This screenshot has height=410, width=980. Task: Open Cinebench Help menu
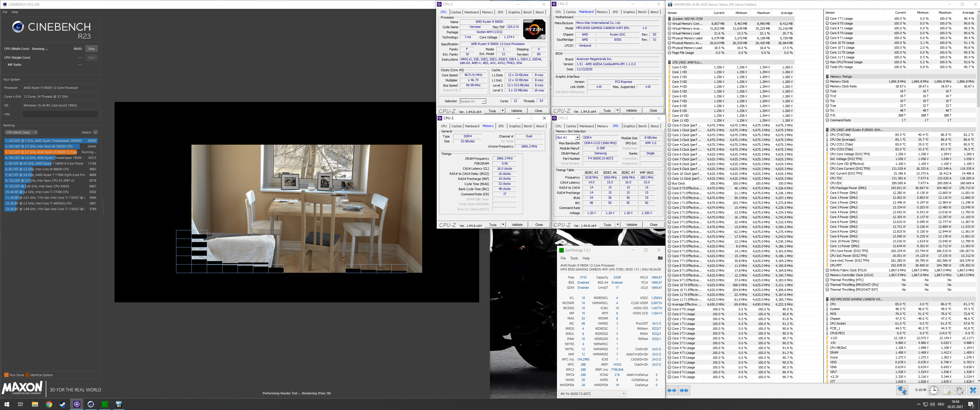(x=15, y=12)
